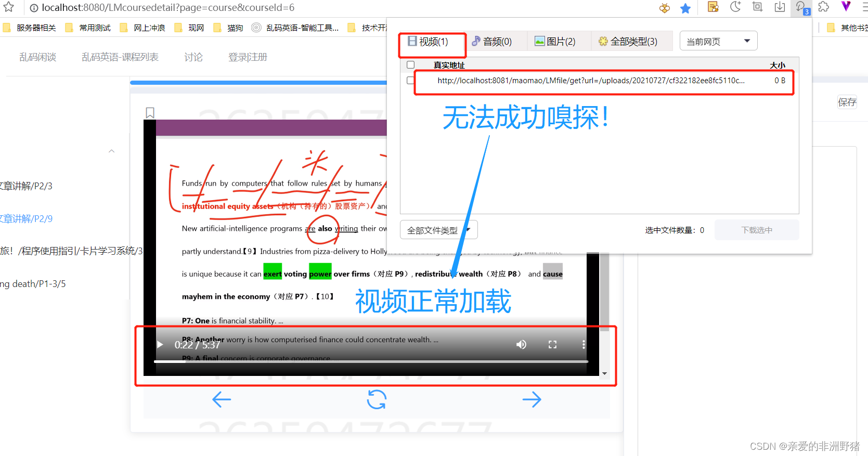868x456 pixels.
Task: Click the bee extension icon
Action: click(664, 8)
